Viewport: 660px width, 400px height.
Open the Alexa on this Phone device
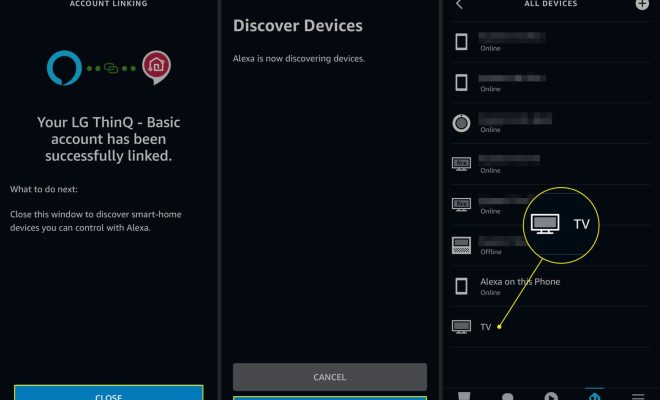pos(551,286)
